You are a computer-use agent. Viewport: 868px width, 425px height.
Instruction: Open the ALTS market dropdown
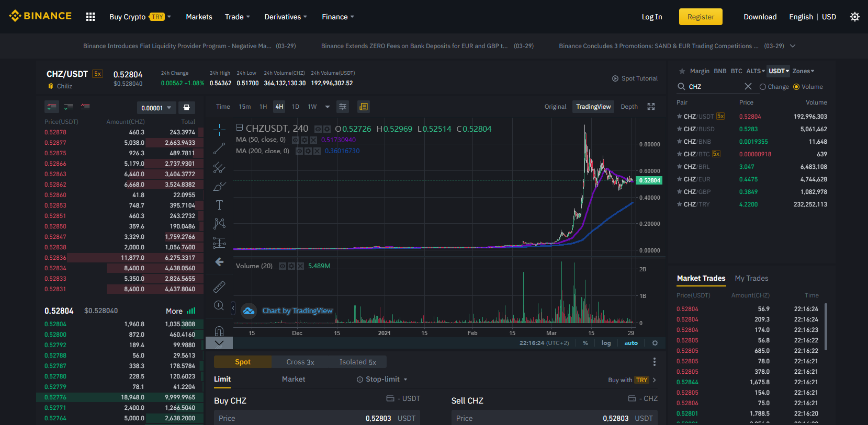tap(756, 71)
